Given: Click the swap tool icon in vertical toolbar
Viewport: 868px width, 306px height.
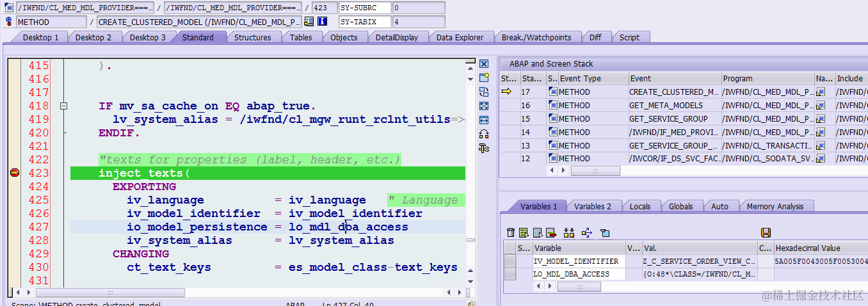Looking at the screenshot, I should pyautogui.click(x=484, y=92).
